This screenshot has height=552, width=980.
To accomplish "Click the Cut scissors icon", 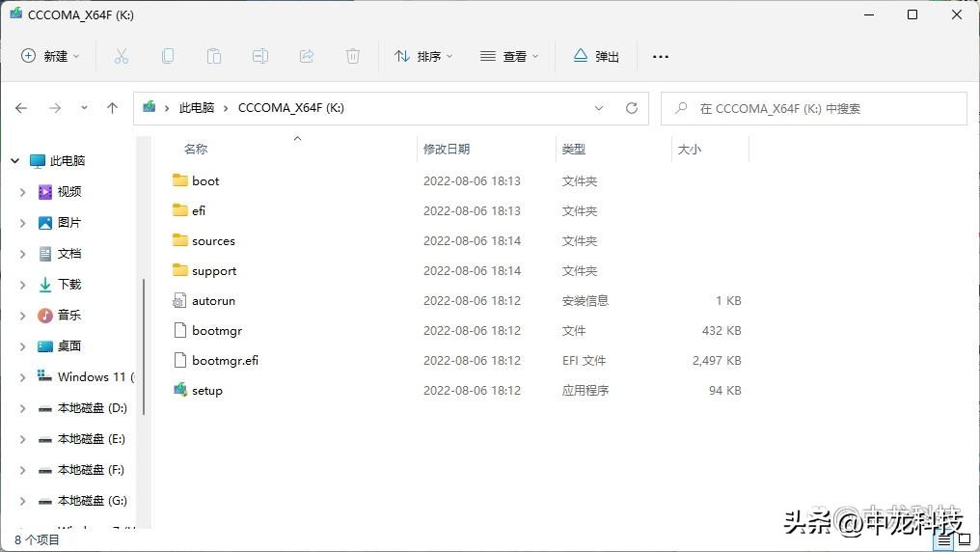I will click(x=122, y=56).
